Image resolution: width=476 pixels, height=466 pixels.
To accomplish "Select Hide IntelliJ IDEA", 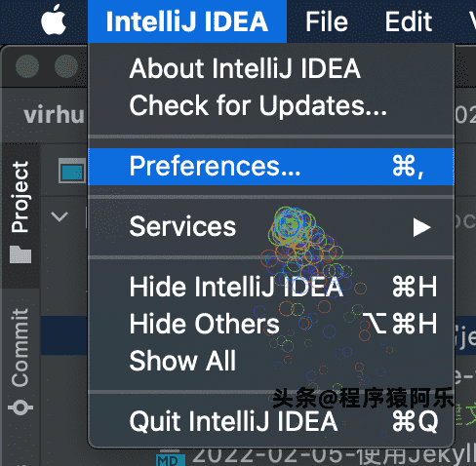I will pos(271,287).
